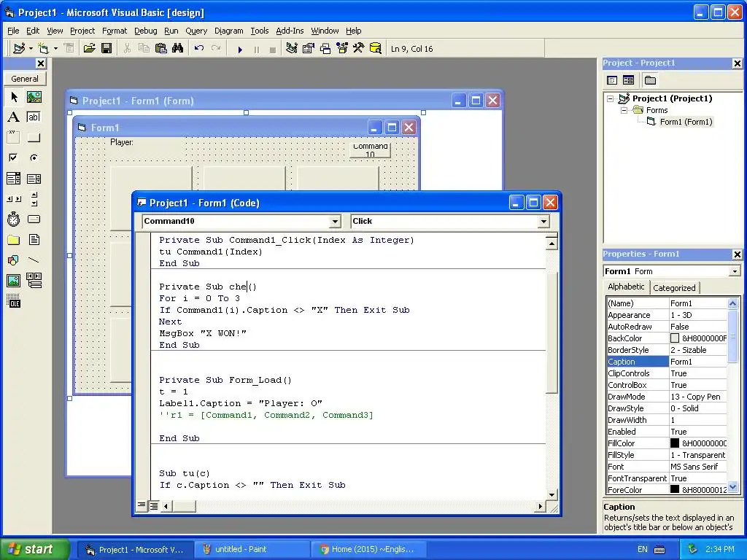Click View Code icon in Project panel
The image size is (747, 560).
tap(612, 80)
